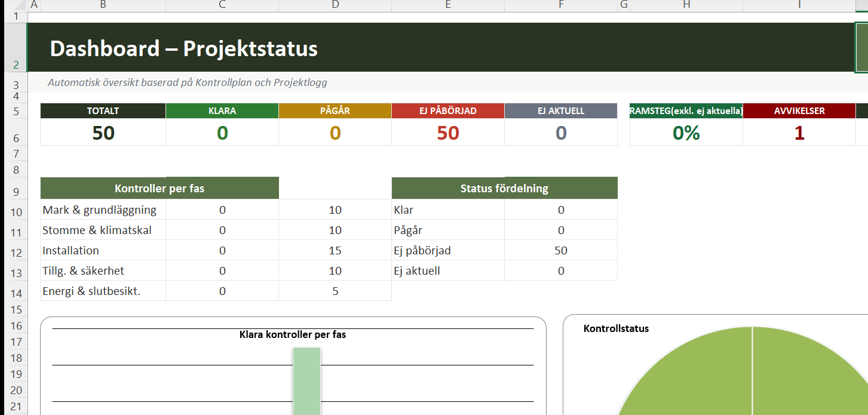Click column header D

[335, 5]
